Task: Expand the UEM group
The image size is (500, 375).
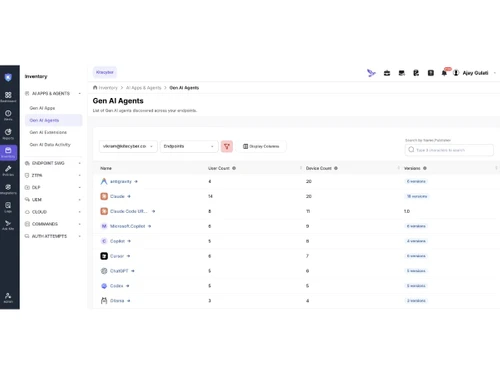Action: [80, 200]
